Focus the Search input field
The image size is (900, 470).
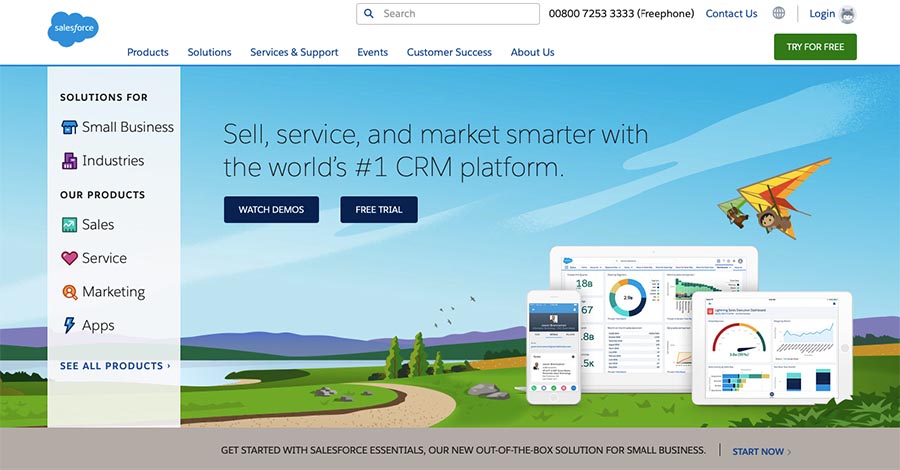[x=448, y=14]
